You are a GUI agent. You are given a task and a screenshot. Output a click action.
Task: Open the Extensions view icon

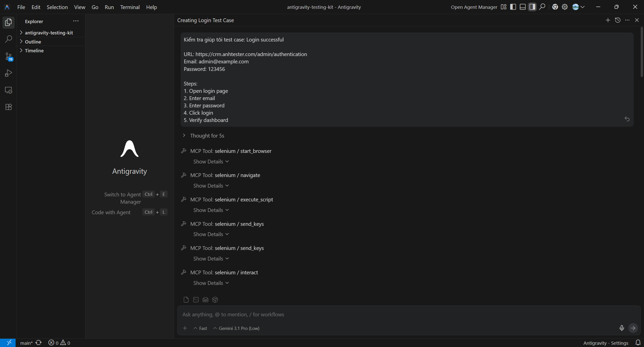(9, 107)
